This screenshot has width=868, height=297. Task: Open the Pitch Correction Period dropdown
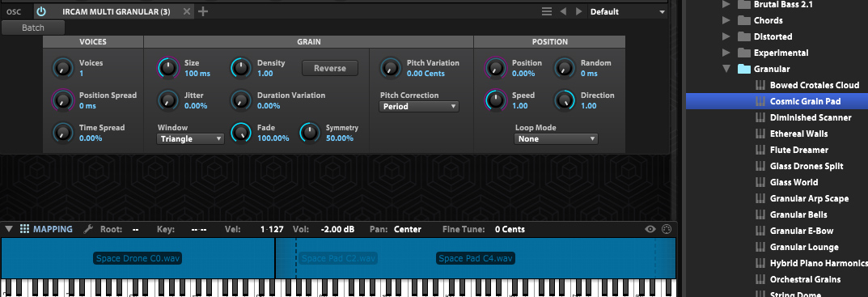point(419,106)
